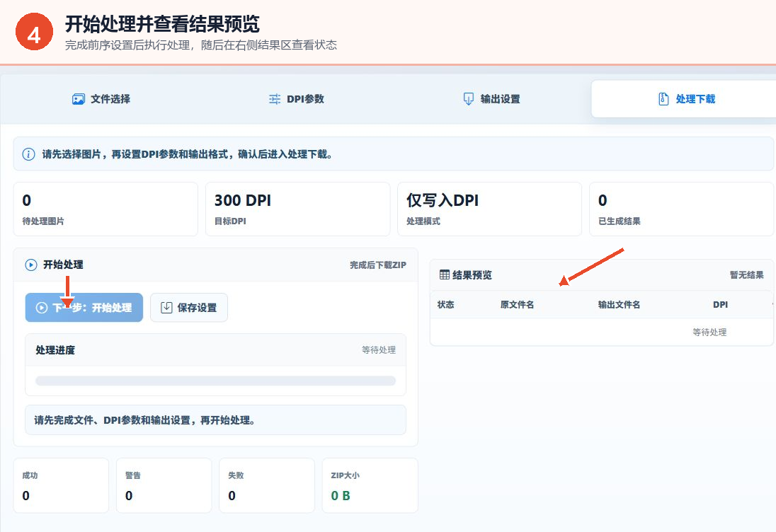Viewport: 776px width, 532px height.
Task: Click the 等待处理 row in results table
Action: tap(602, 332)
